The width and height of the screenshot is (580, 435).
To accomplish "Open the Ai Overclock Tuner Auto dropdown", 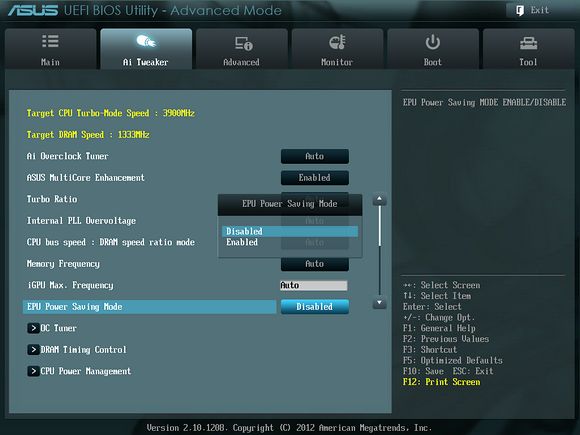I will [314, 156].
